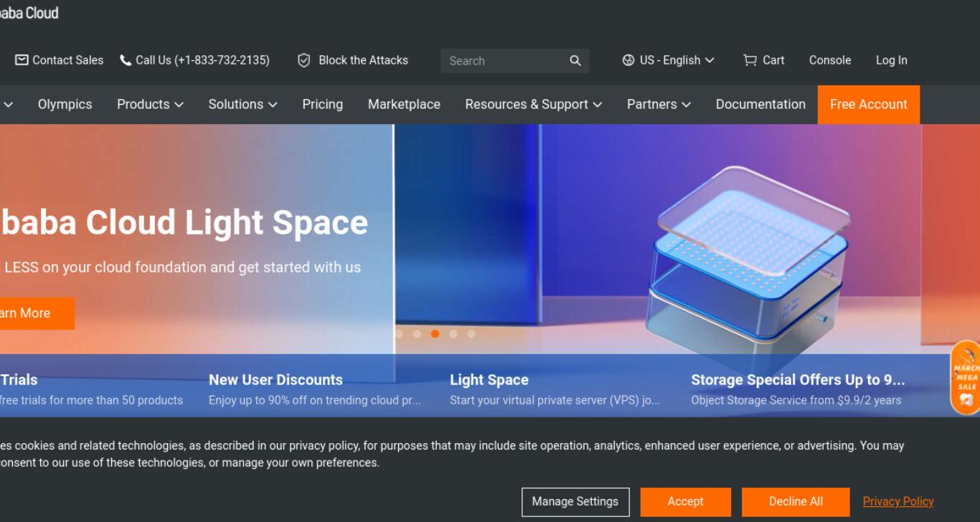The height and width of the screenshot is (522, 980).
Task: Go to Marketplace
Action: coord(404,104)
